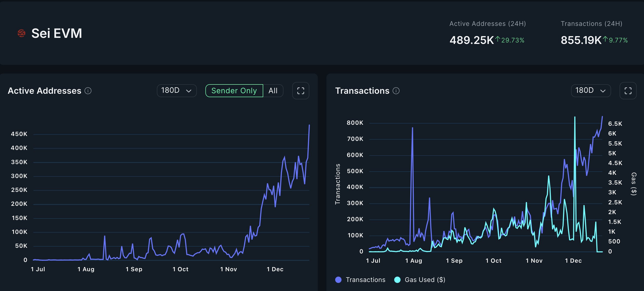Click the final peak of Active Addresses line
This screenshot has width=644, height=291.
point(309,125)
